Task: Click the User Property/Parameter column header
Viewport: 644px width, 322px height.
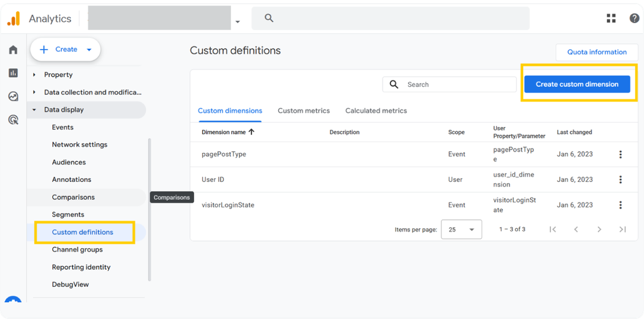Action: coord(519,132)
